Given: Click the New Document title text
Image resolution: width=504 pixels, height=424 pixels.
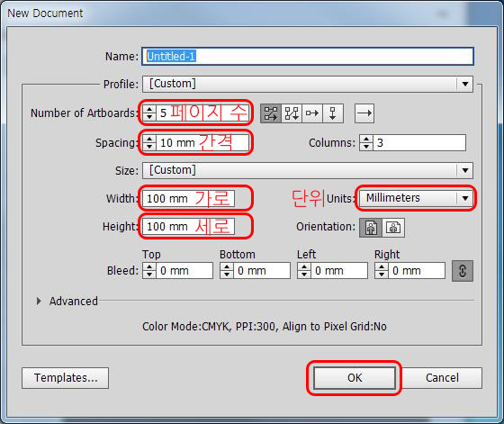Looking at the screenshot, I should 45,14.
